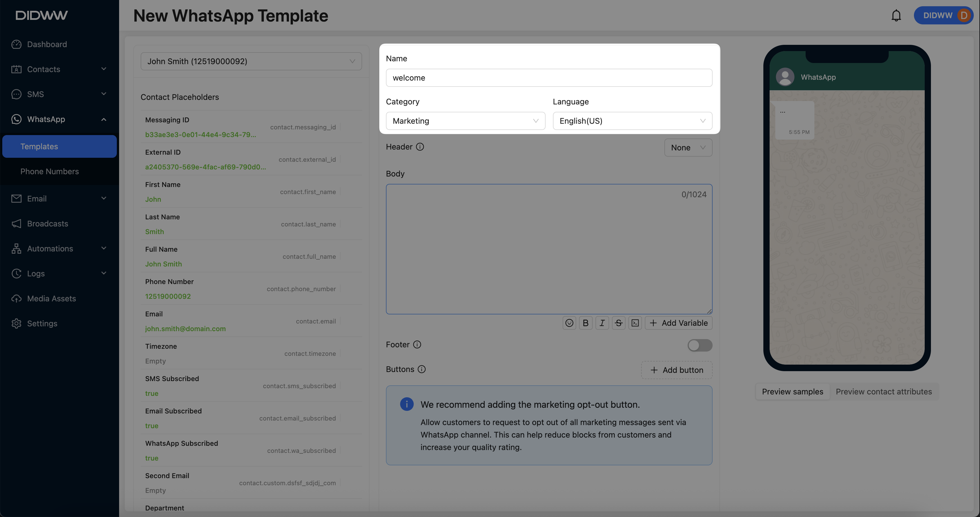Click the contact.last_name placeholder

pos(308,224)
